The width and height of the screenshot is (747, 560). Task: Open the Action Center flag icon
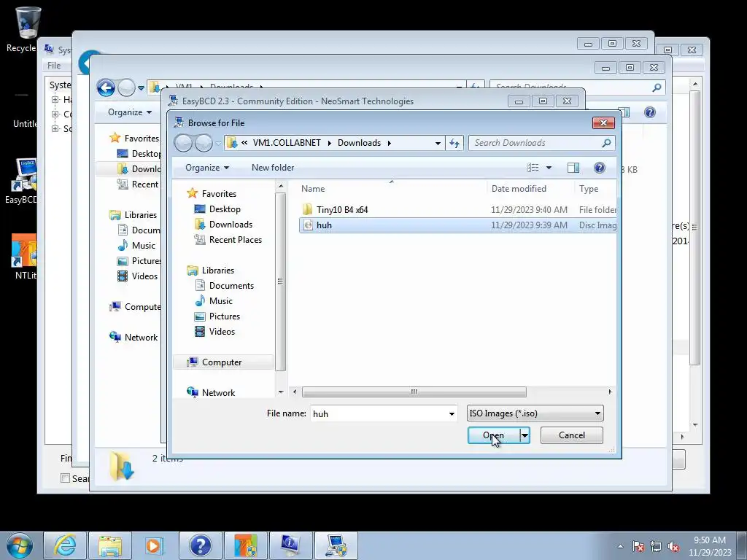point(638,546)
